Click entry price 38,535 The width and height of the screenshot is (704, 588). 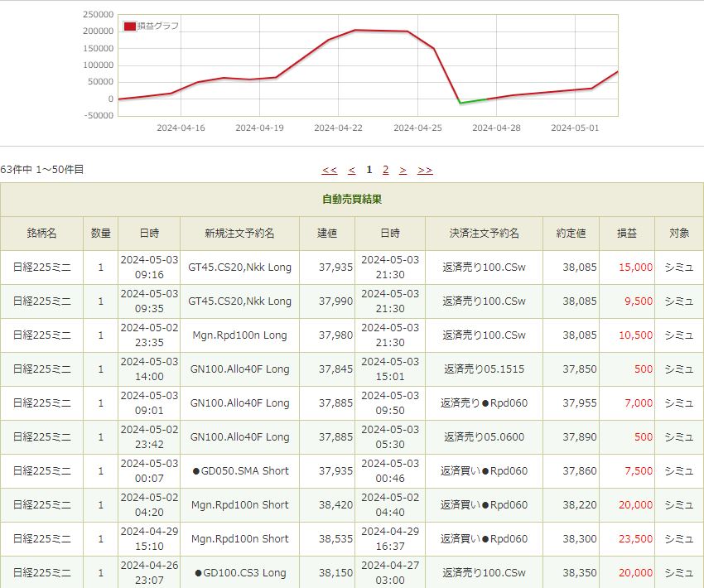click(335, 539)
